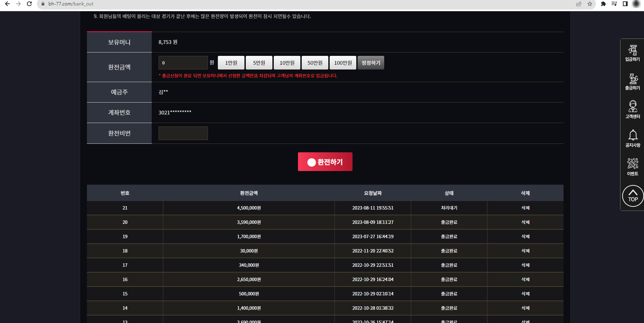Click the 처리대기 status in row 21
The image size is (644, 323).
click(x=449, y=208)
